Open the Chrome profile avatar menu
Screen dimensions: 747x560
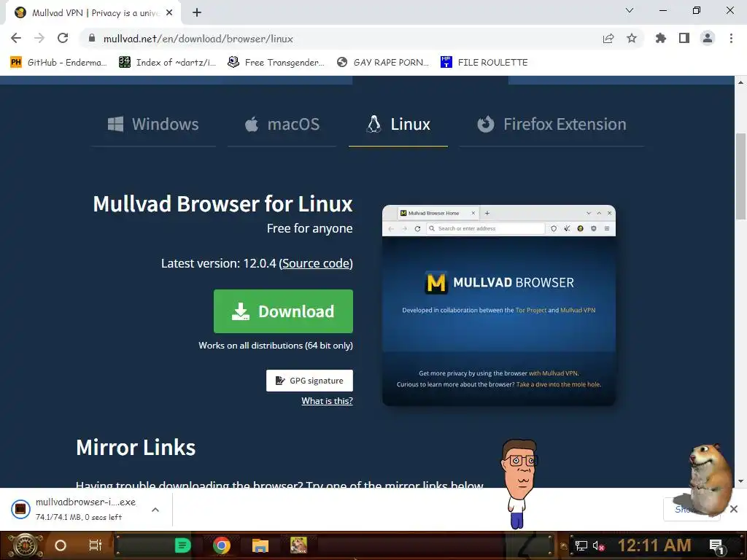click(708, 38)
